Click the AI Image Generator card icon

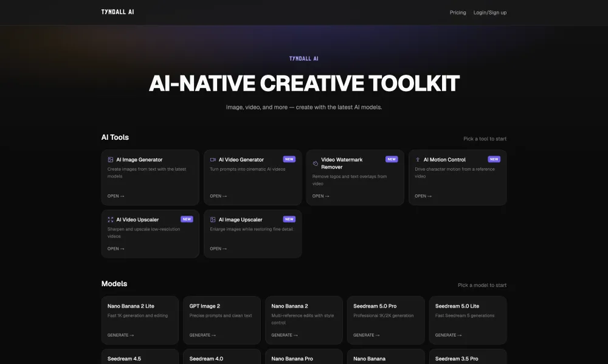tap(110, 160)
